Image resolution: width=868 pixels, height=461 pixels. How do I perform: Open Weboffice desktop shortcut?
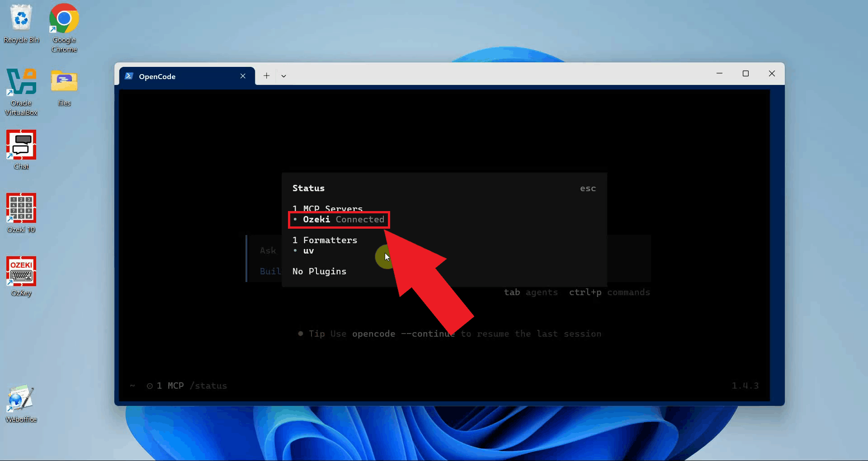point(21,404)
